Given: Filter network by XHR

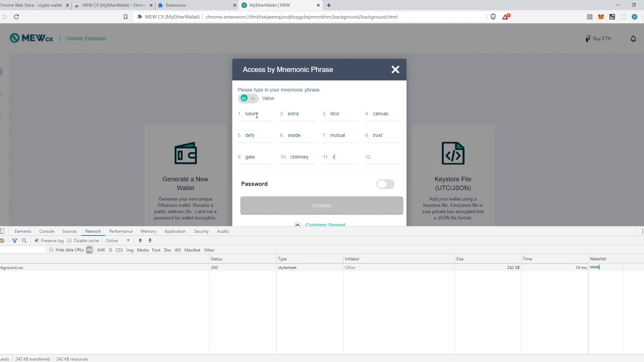Looking at the screenshot, I should 101,250.
